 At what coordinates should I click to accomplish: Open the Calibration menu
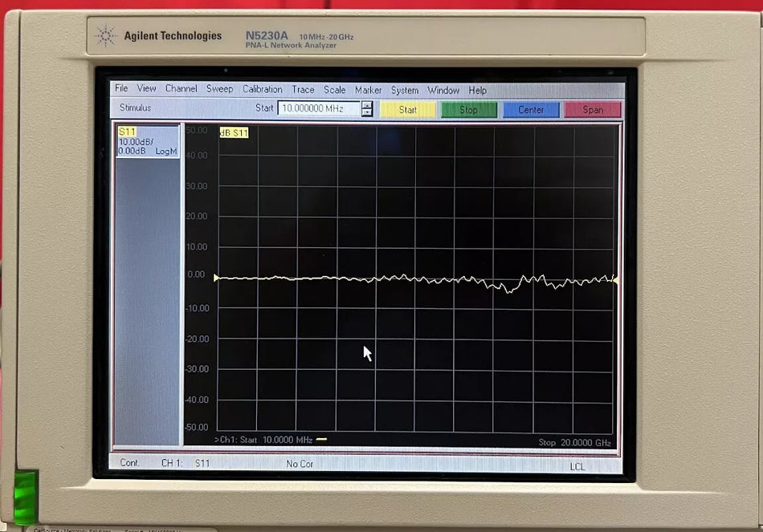[x=262, y=89]
